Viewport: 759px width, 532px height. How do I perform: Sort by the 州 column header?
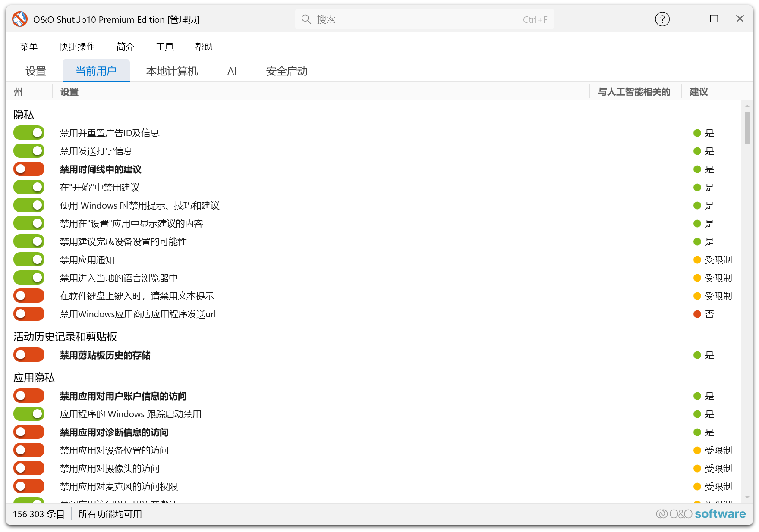click(x=29, y=92)
